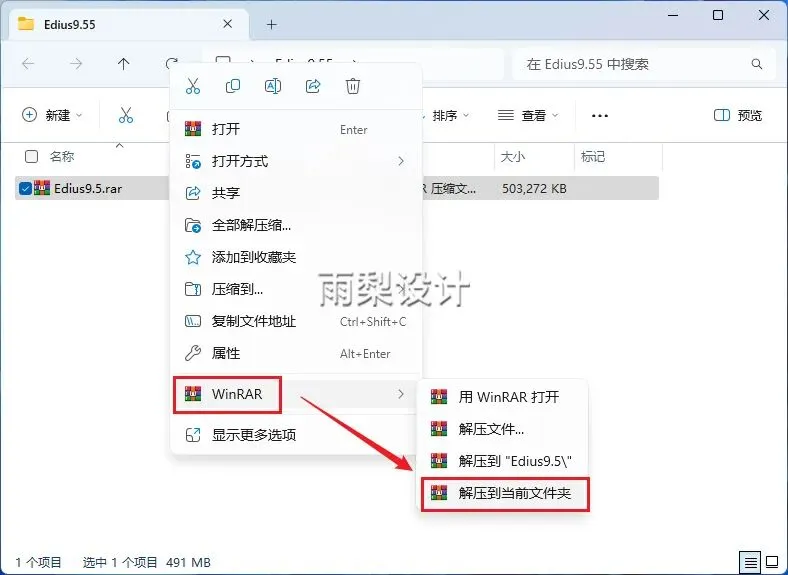This screenshot has width=788, height=575.
Task: Switch to details view icon in status bar
Action: tap(750, 562)
